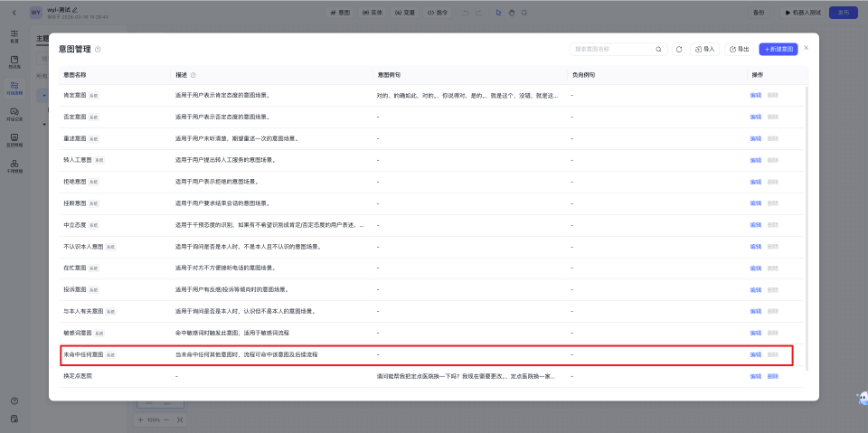Viewport: 868px width, 433px height.
Task: Click the 导出 export button
Action: [x=739, y=49]
